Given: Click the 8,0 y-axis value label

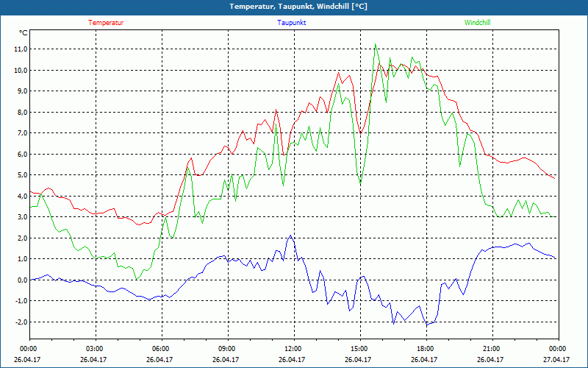Looking at the screenshot, I should pyautogui.click(x=21, y=112).
